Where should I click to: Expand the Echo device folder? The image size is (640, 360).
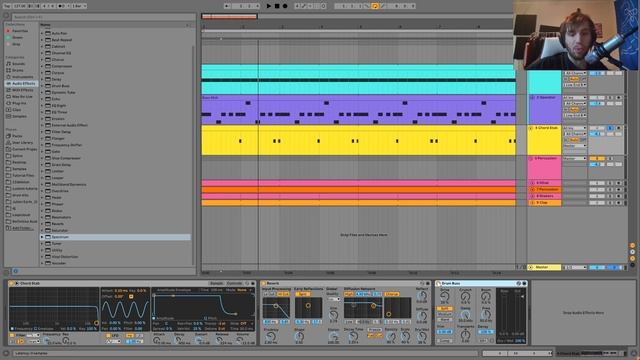tap(42, 99)
